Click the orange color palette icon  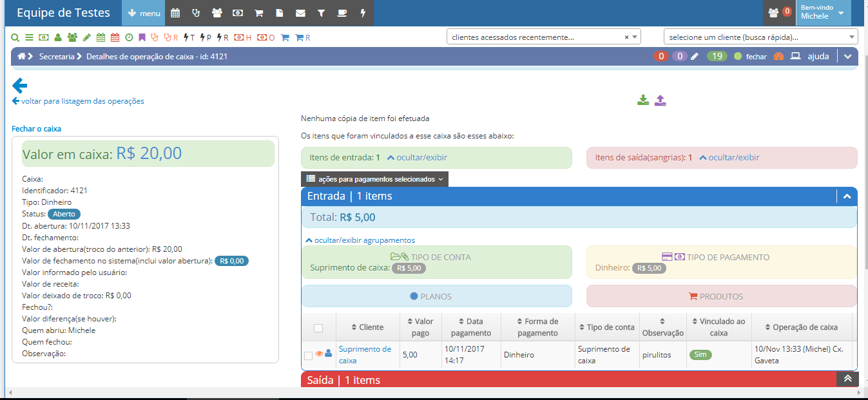[x=778, y=56]
